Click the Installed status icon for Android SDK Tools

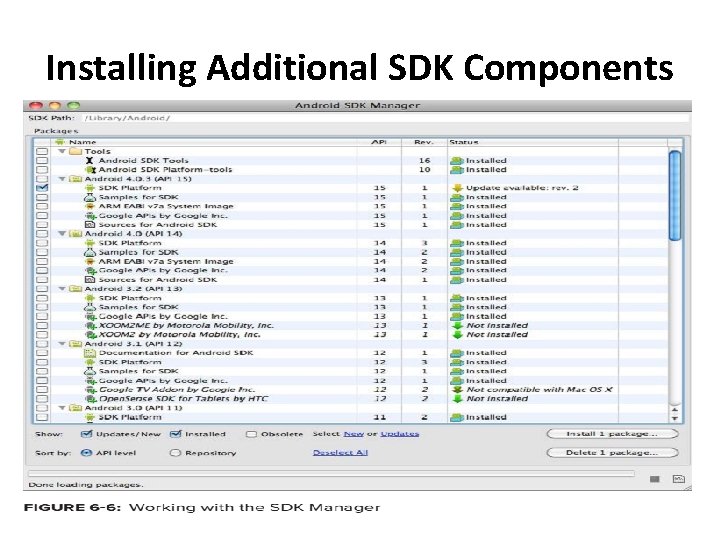[x=457, y=161]
